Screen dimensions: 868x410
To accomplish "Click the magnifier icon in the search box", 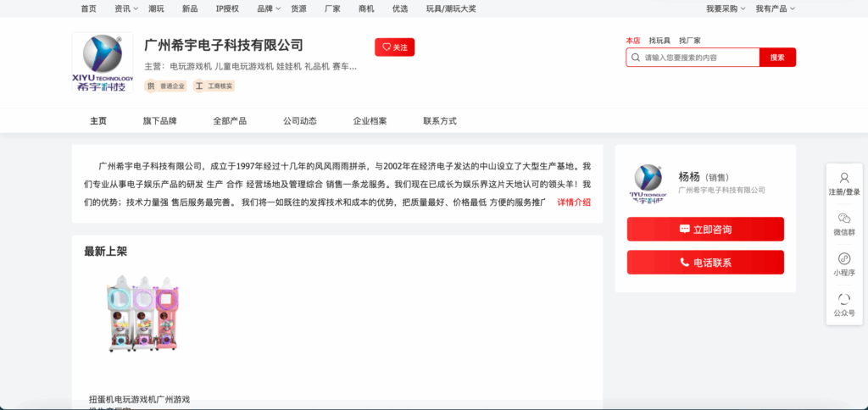I will [635, 58].
